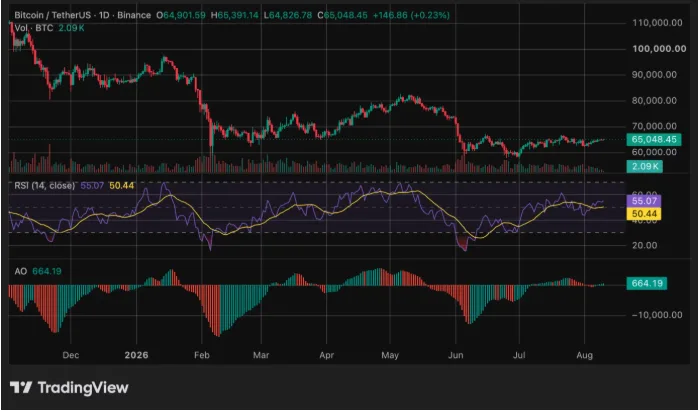The height and width of the screenshot is (411, 699).
Task: Click the 2026 label on time axis
Action: coord(136,355)
